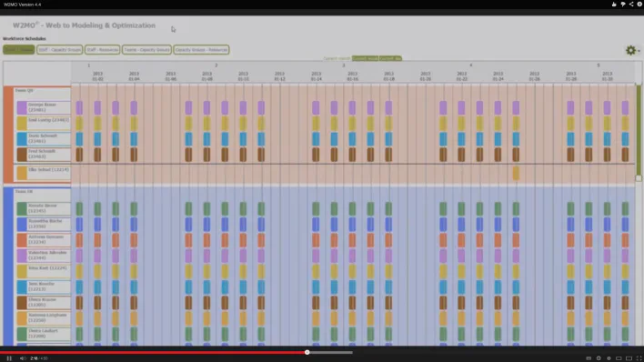The width and height of the screenshot is (644, 362).
Task: Open the green gear settings menu
Action: (631, 50)
